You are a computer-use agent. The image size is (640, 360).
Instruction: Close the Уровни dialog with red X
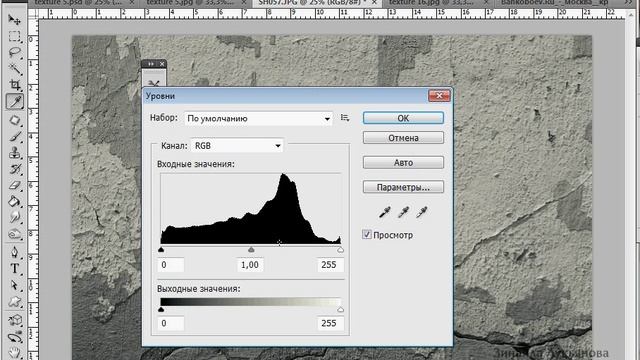tap(439, 96)
